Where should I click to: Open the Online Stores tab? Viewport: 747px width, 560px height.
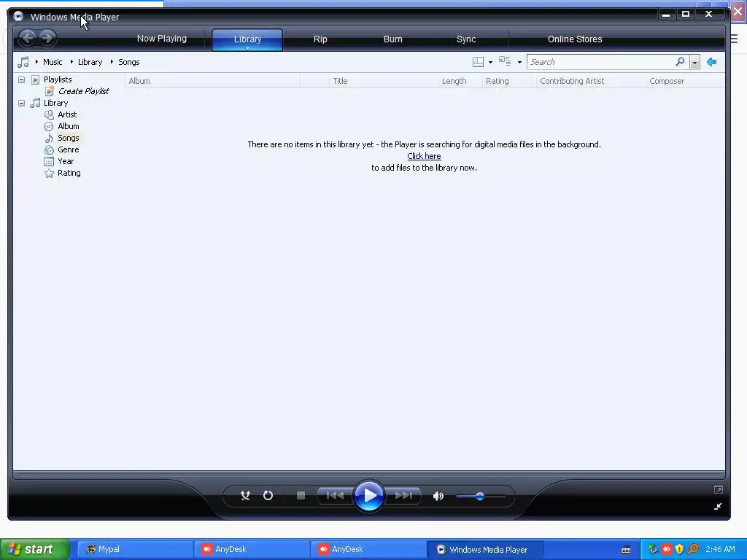click(x=575, y=39)
